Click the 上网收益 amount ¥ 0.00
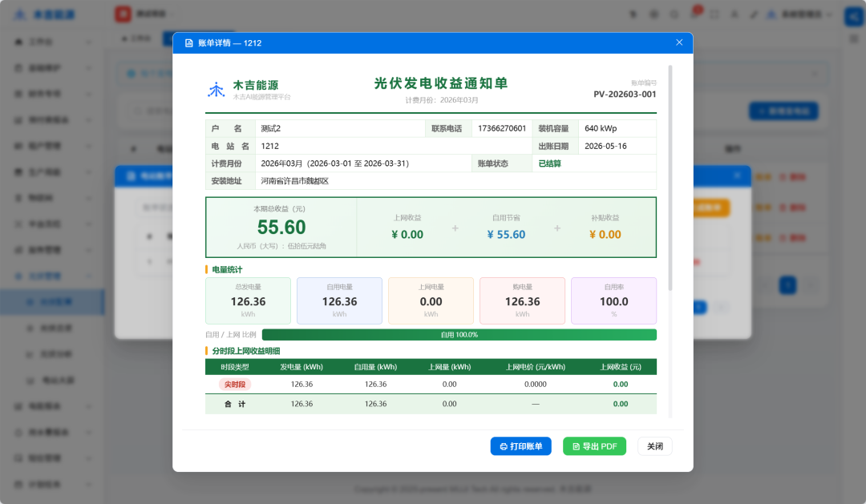The width and height of the screenshot is (866, 504). point(407,235)
